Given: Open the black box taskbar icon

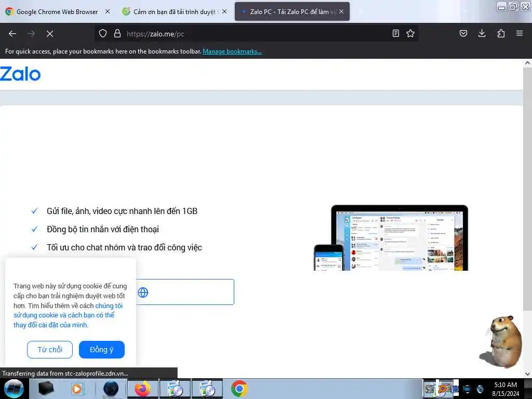Looking at the screenshot, I should (x=46, y=389).
